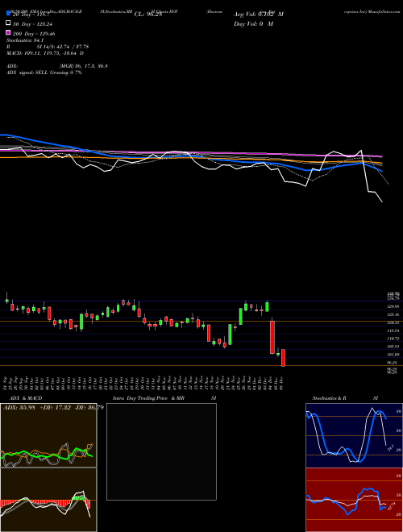Click the 129.95 price axis label
This screenshot has height=532, width=403.
[x=393, y=306]
